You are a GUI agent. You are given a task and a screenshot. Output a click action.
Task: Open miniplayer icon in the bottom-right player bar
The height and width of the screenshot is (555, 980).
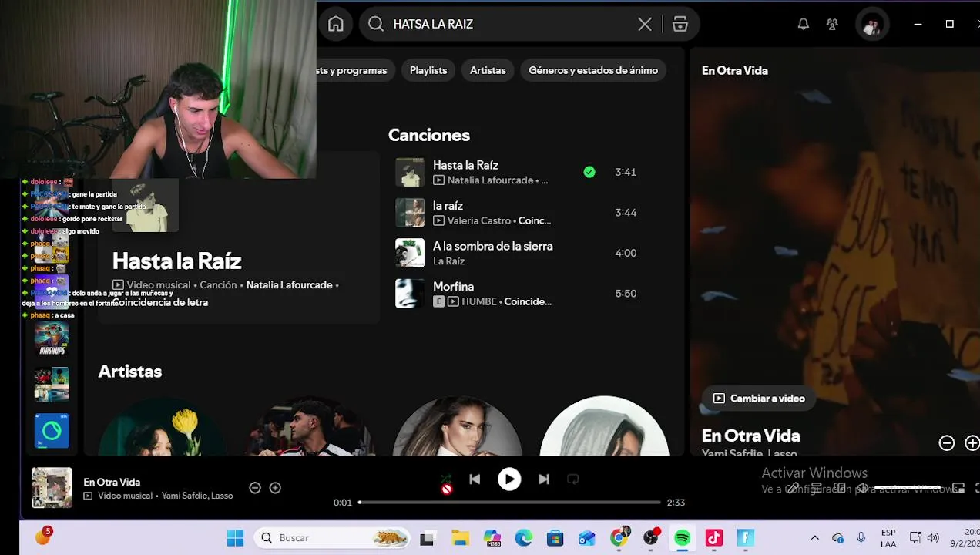(958, 489)
